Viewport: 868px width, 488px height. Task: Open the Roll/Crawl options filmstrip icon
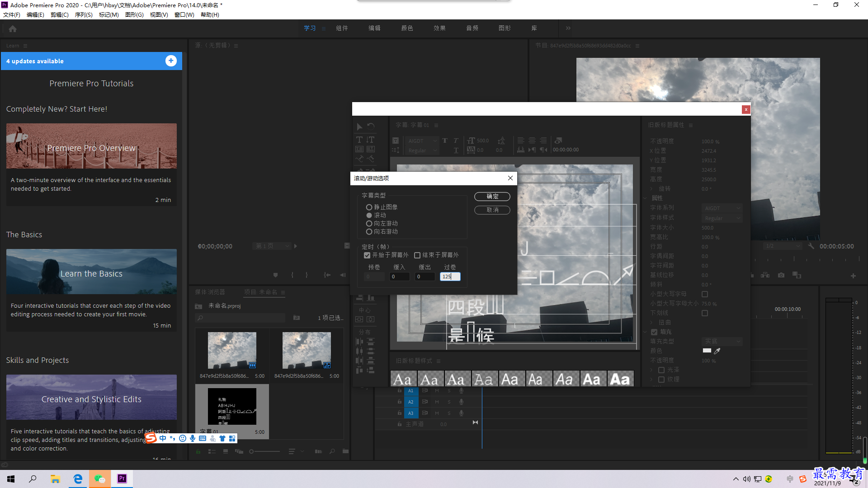point(396,141)
